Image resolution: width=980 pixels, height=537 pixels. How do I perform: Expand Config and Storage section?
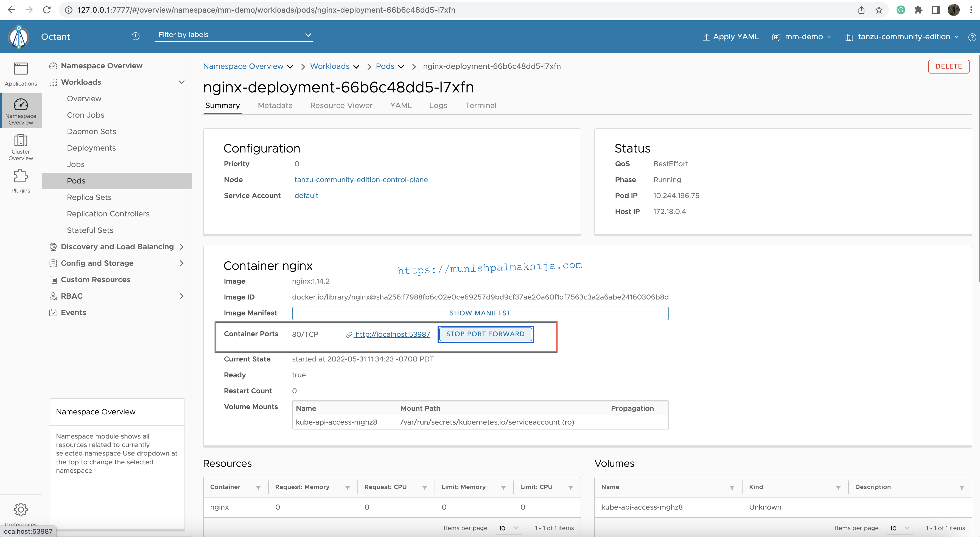[182, 263]
